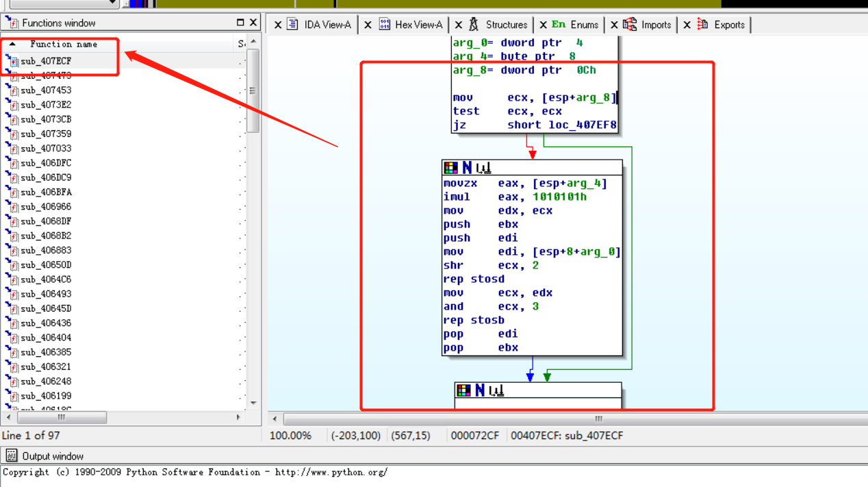Click the Imports tab icon
868x487 pixels.
(x=630, y=24)
